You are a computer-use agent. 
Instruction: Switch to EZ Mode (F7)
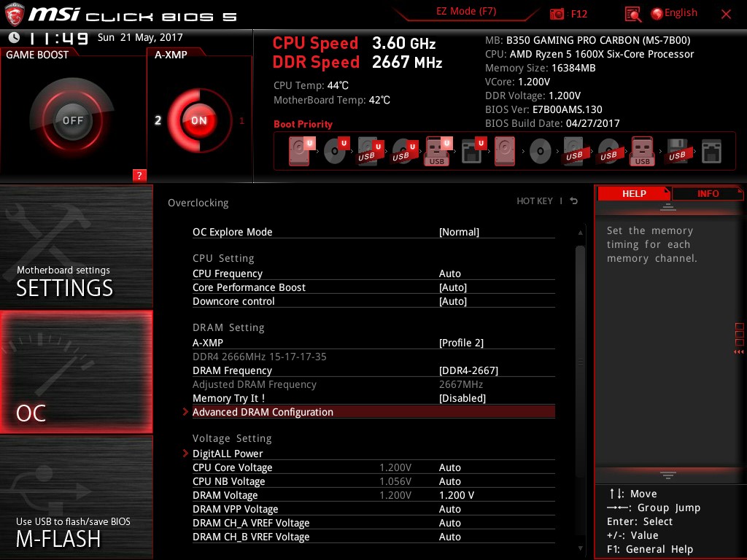click(x=466, y=12)
